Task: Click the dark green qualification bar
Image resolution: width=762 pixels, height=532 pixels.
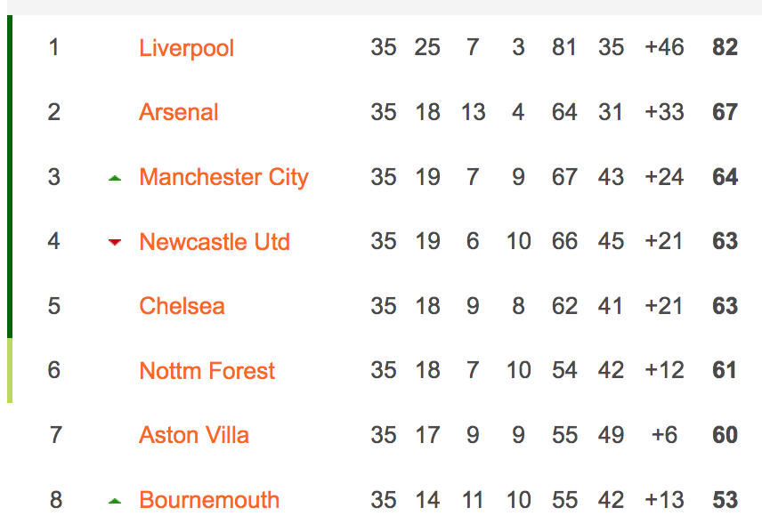Action: pyautogui.click(x=10, y=176)
